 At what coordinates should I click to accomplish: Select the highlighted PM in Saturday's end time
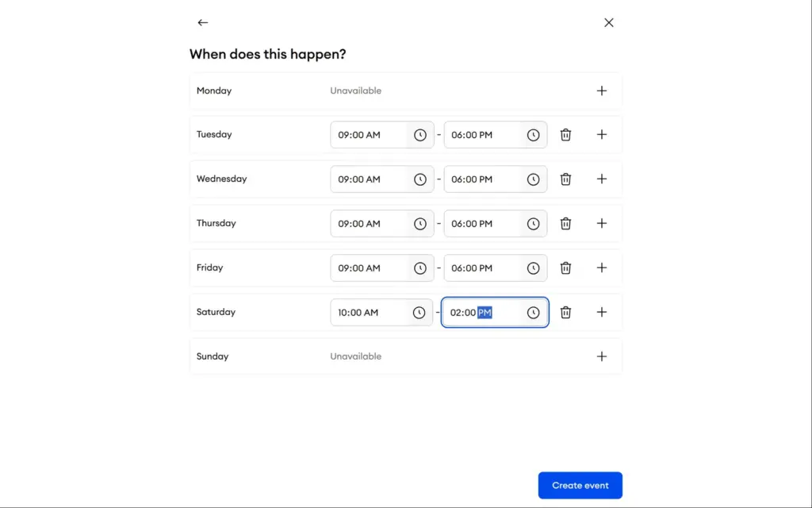(x=485, y=313)
